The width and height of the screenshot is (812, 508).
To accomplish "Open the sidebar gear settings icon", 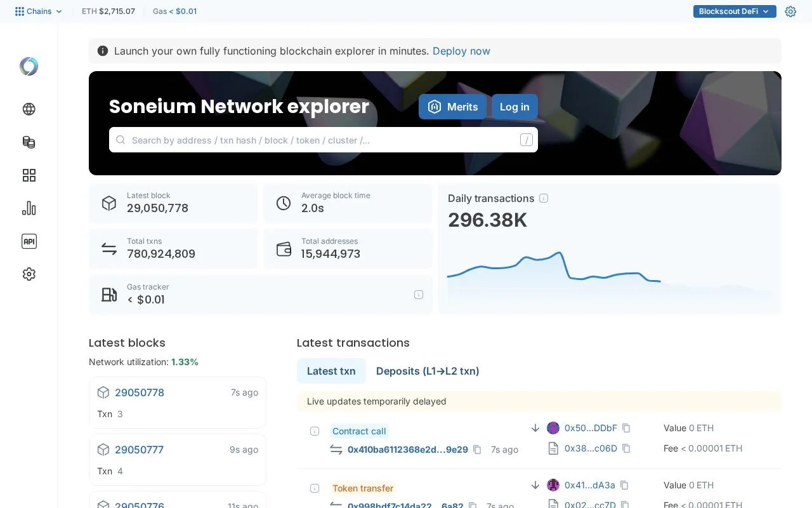I will click(x=29, y=274).
